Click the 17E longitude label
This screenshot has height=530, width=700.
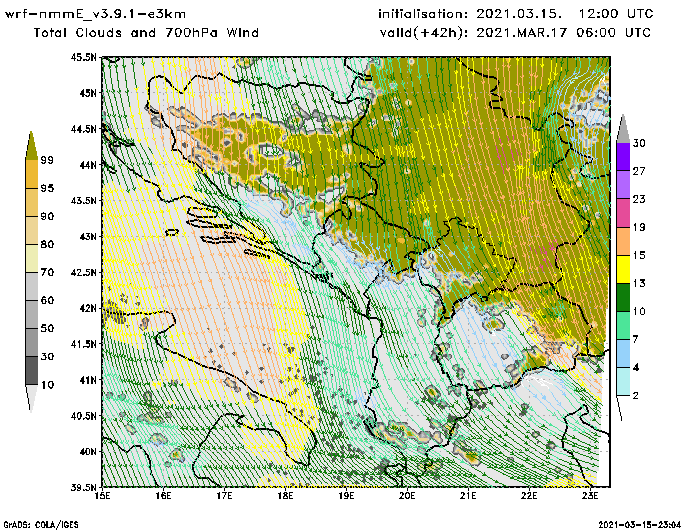coord(224,496)
